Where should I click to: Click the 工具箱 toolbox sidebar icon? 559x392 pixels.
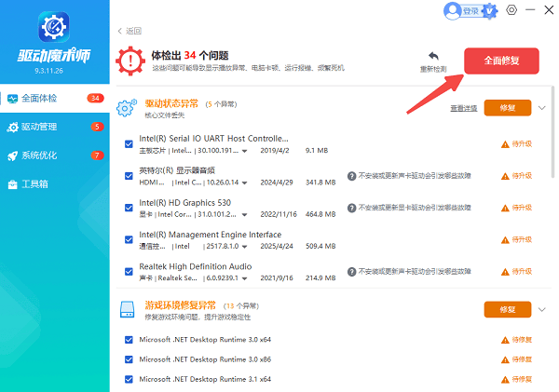12,184
